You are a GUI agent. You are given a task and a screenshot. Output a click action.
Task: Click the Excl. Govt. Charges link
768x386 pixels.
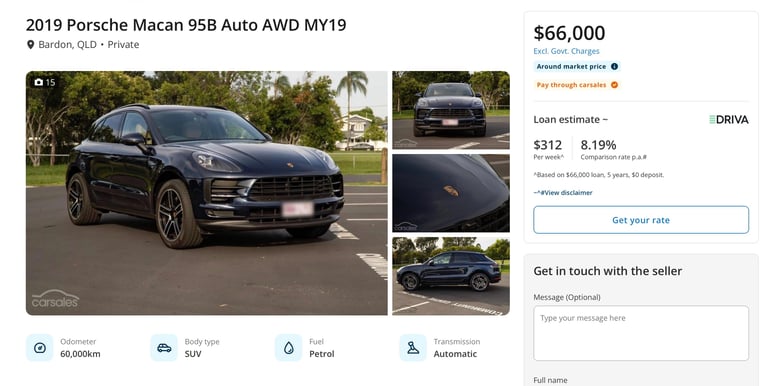(x=566, y=51)
